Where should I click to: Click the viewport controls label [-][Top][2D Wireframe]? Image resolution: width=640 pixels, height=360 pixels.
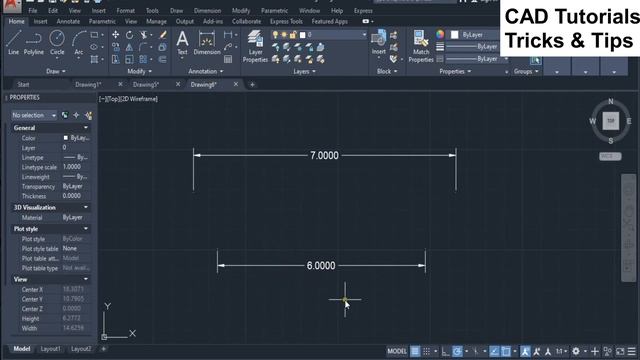coord(128,99)
